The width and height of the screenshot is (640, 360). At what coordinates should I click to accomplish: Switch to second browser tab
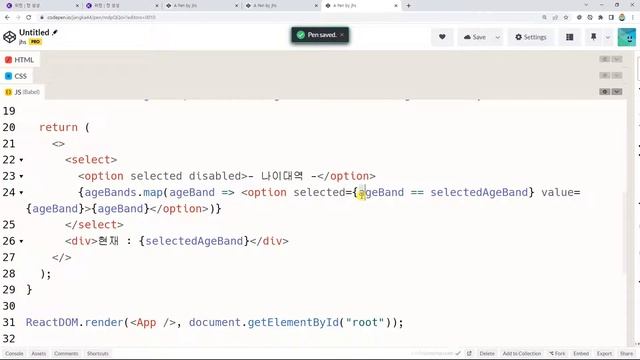tap(121, 6)
